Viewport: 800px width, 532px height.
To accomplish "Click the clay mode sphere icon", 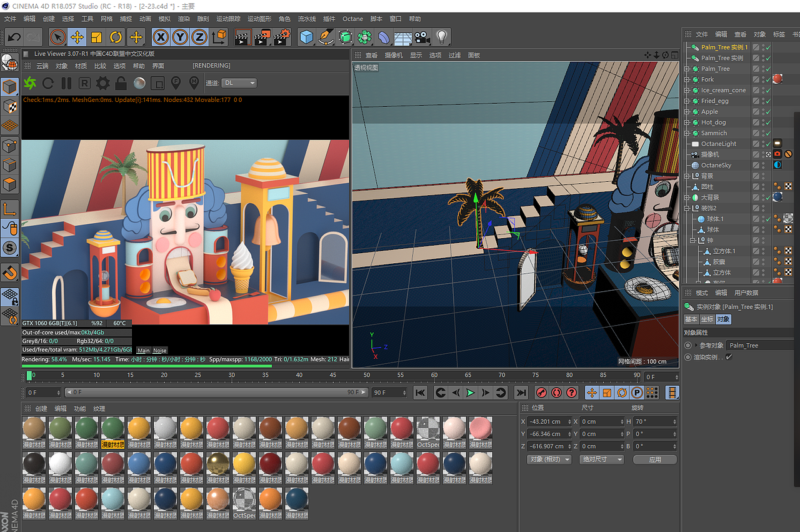I will tap(139, 83).
